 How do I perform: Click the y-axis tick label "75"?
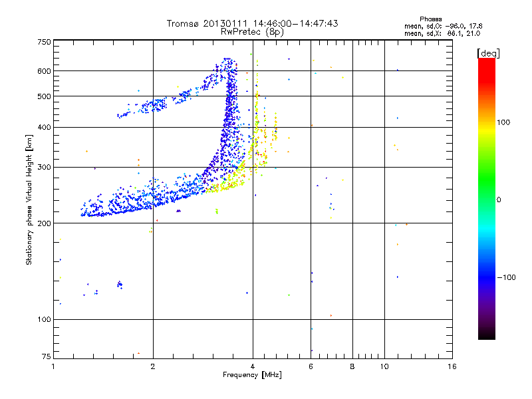47,356
